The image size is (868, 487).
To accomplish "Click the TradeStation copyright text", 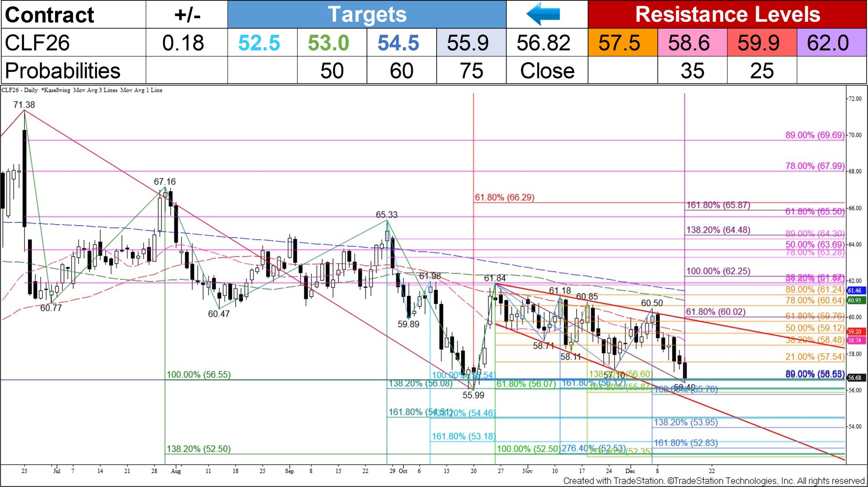I will coord(714,481).
